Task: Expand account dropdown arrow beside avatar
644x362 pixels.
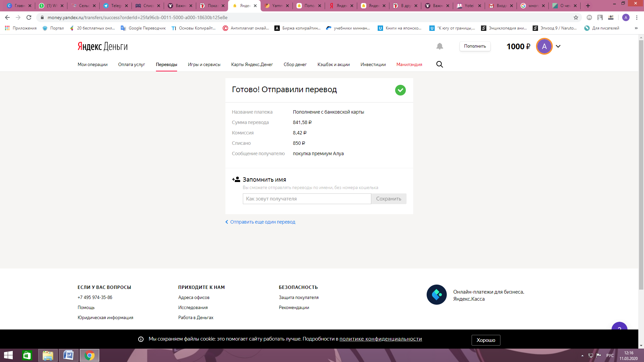Action: tap(558, 46)
